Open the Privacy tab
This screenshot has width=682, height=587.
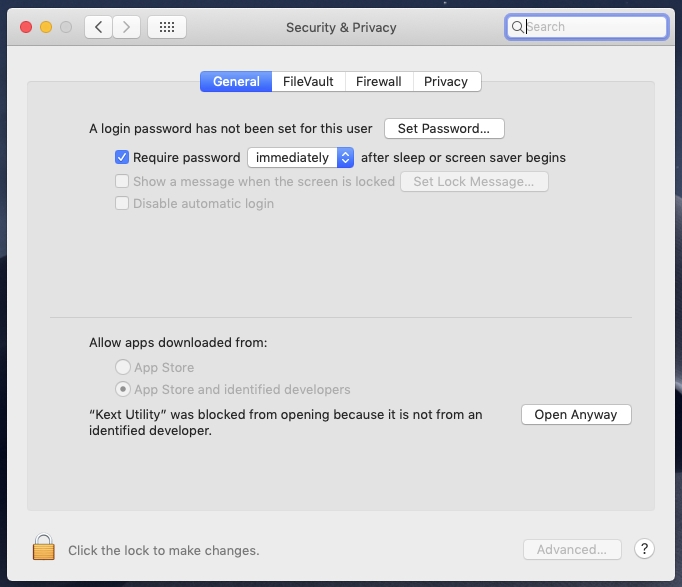point(446,81)
